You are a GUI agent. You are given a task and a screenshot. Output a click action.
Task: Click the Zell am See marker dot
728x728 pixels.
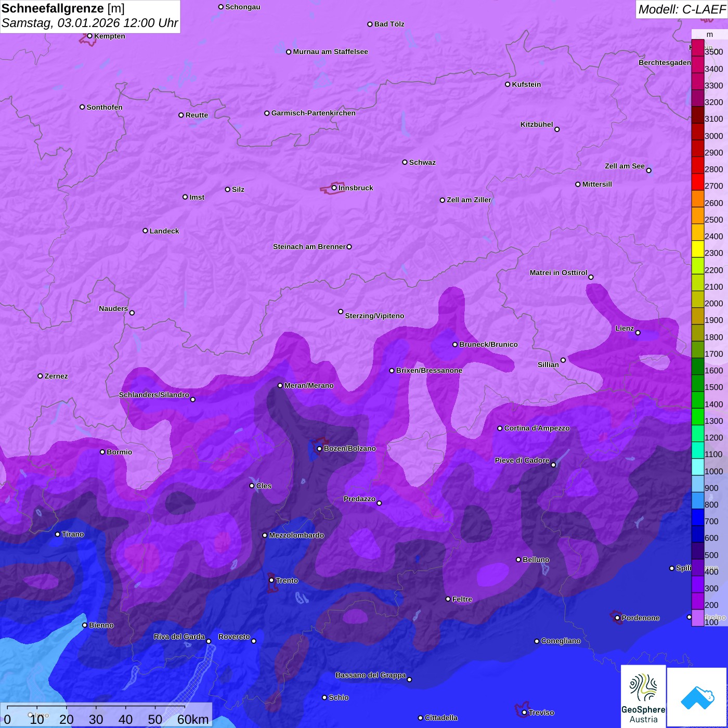pos(648,171)
